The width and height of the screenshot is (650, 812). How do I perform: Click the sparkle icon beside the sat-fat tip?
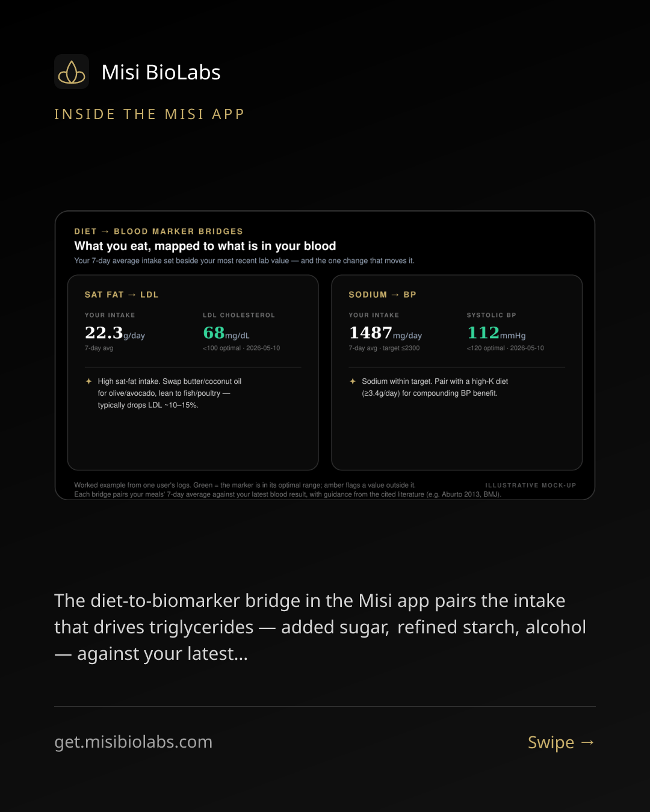tap(88, 381)
